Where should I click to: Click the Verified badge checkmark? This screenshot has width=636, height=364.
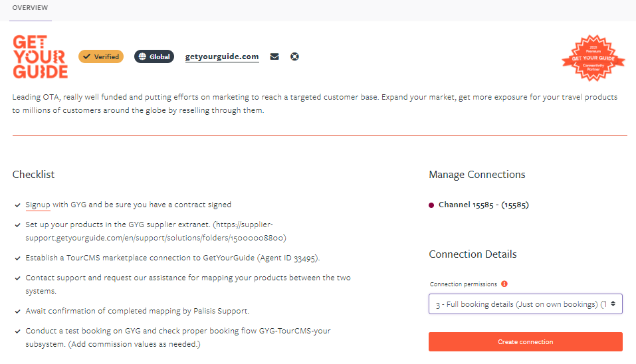coord(86,56)
